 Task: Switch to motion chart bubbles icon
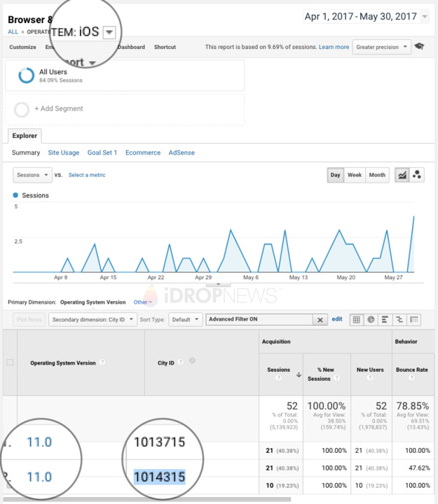tap(417, 175)
